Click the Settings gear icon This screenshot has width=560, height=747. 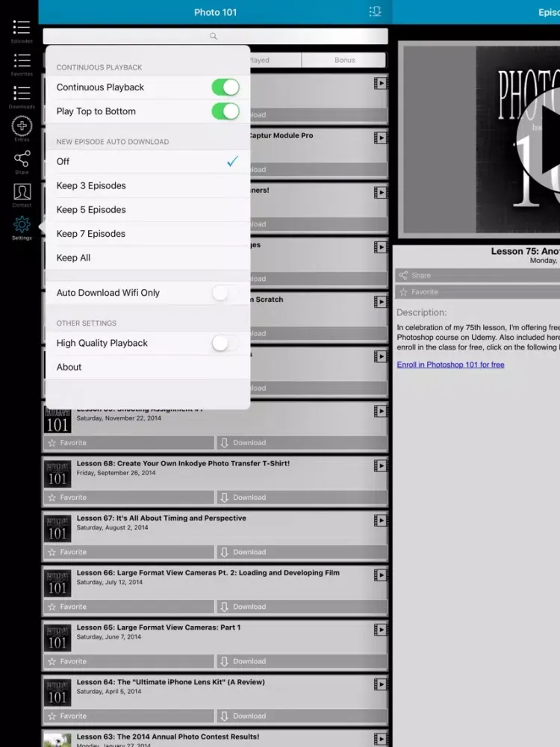[22, 226]
